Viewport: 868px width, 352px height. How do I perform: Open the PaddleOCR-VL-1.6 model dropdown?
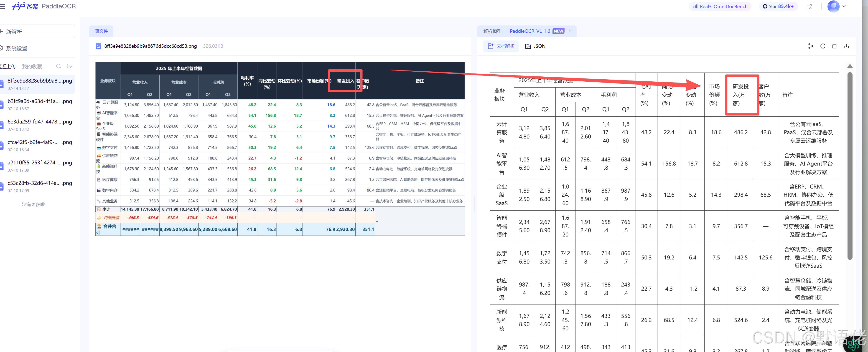[x=541, y=31]
